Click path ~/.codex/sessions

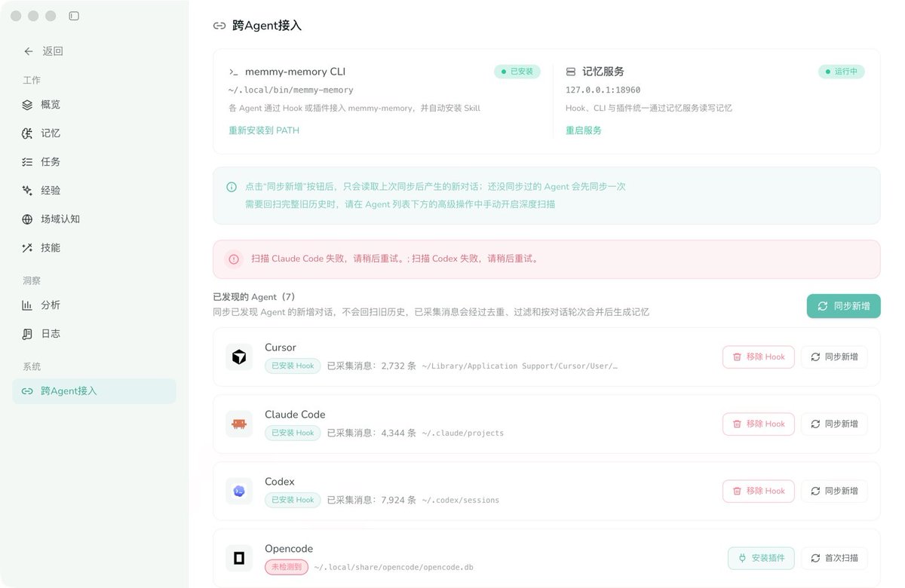pos(460,500)
